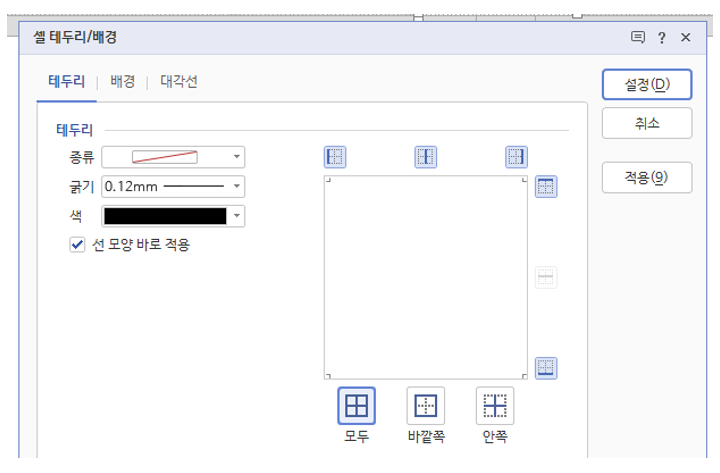Click the border preview box
Viewport: 720px width, 473px height.
(426, 277)
